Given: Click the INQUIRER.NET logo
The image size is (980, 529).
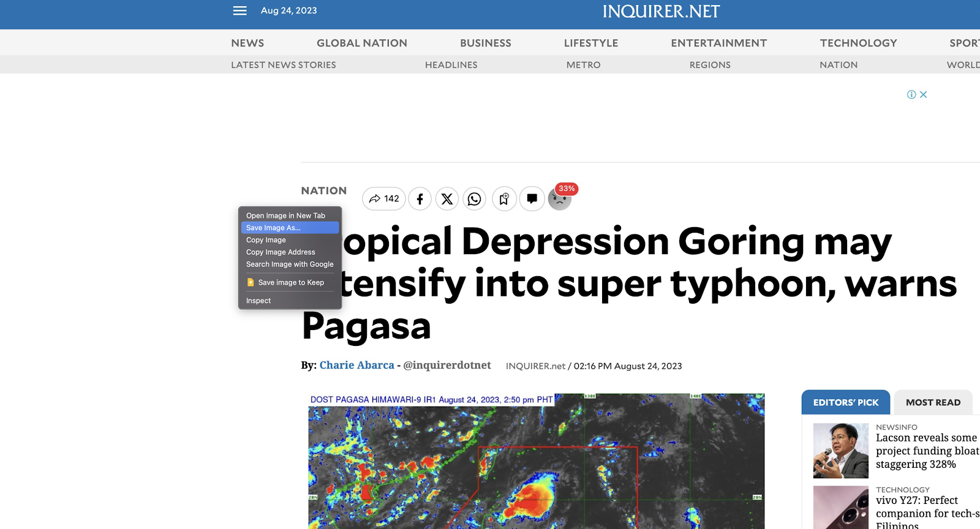Looking at the screenshot, I should (x=661, y=12).
